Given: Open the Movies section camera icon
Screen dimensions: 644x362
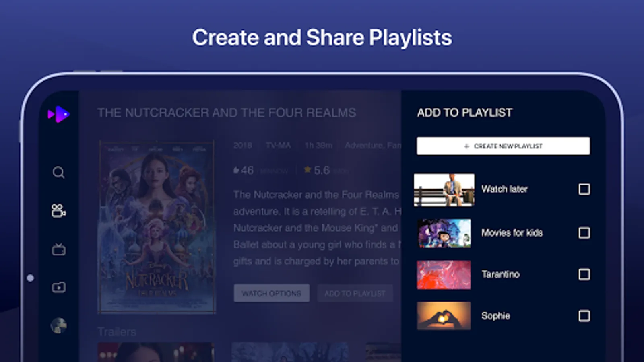Looking at the screenshot, I should click(59, 210).
